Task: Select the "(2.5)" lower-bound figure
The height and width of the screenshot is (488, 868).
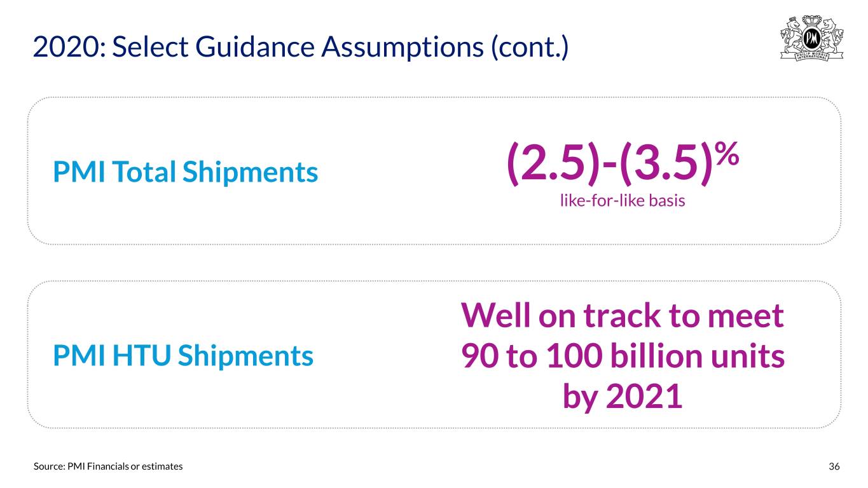Action: pos(556,163)
